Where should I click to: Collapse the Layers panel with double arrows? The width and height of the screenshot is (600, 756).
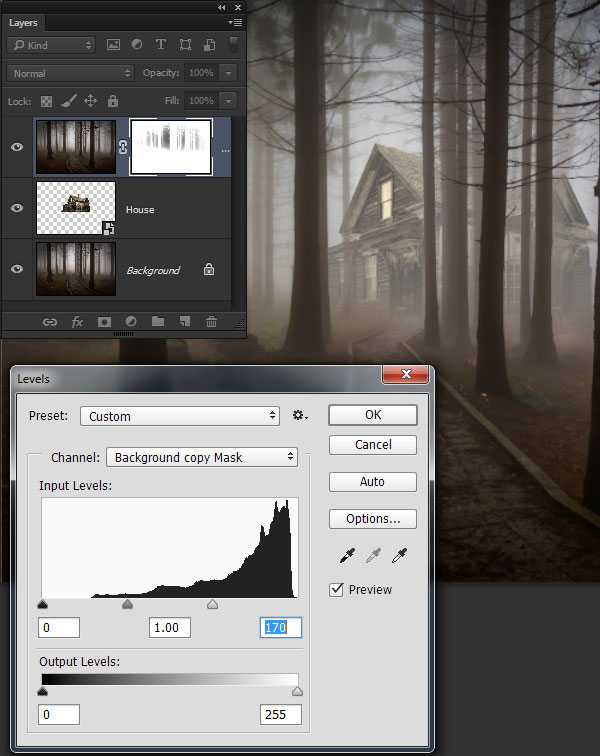click(221, 7)
